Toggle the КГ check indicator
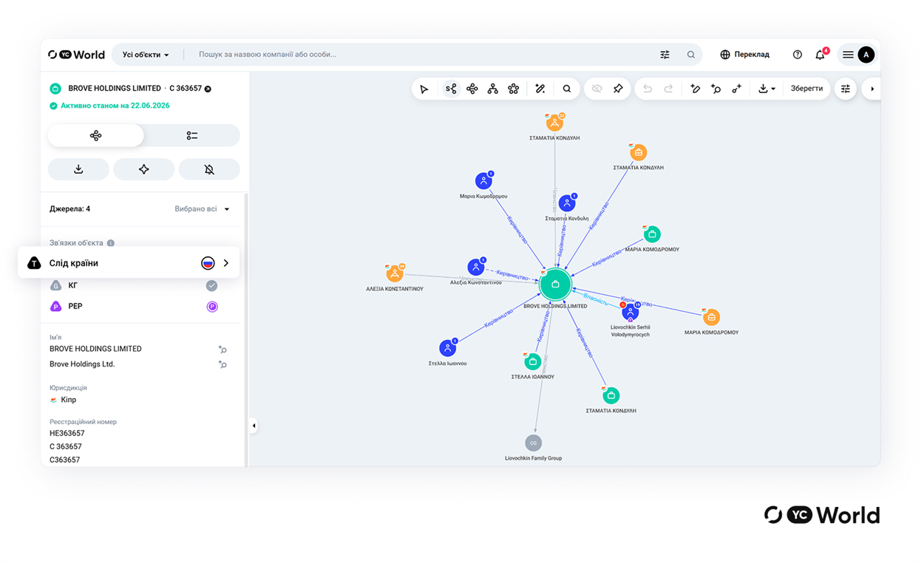 pos(211,285)
